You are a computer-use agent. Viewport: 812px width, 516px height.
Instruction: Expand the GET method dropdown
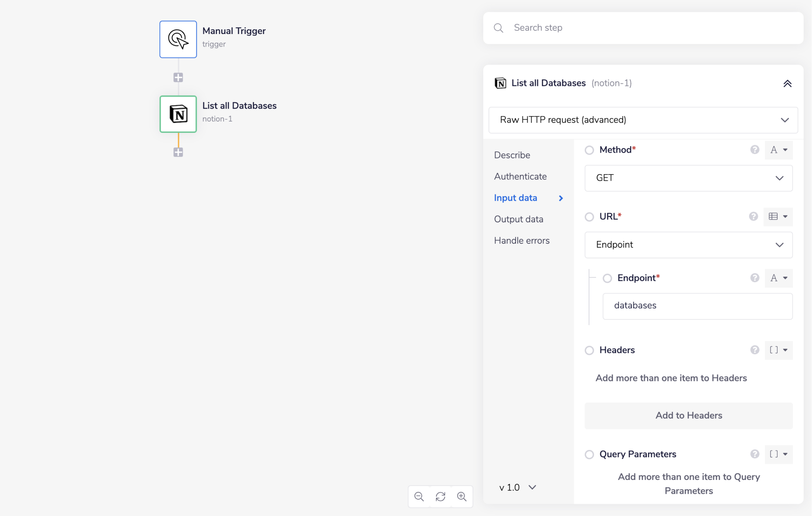688,178
